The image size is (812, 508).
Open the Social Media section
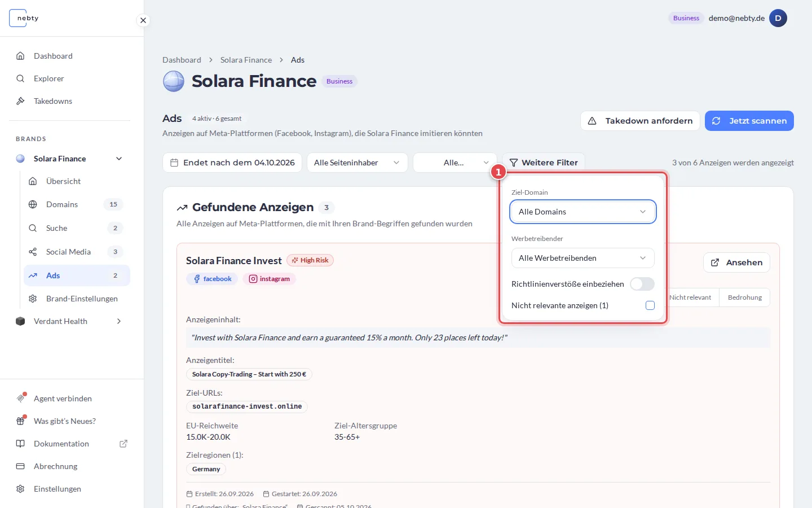coord(77,252)
